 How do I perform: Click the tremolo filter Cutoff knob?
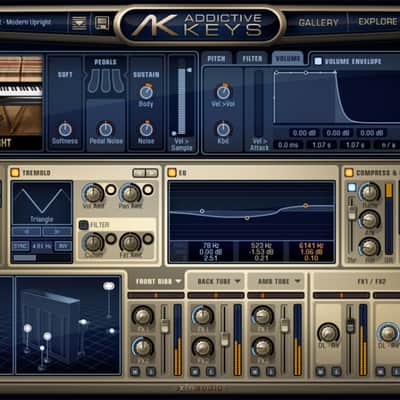click(93, 243)
